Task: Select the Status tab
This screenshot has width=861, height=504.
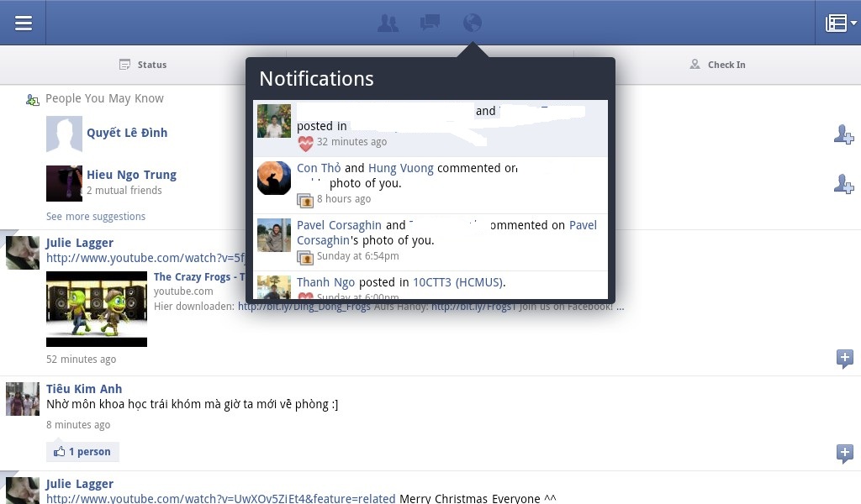Action: [143, 65]
